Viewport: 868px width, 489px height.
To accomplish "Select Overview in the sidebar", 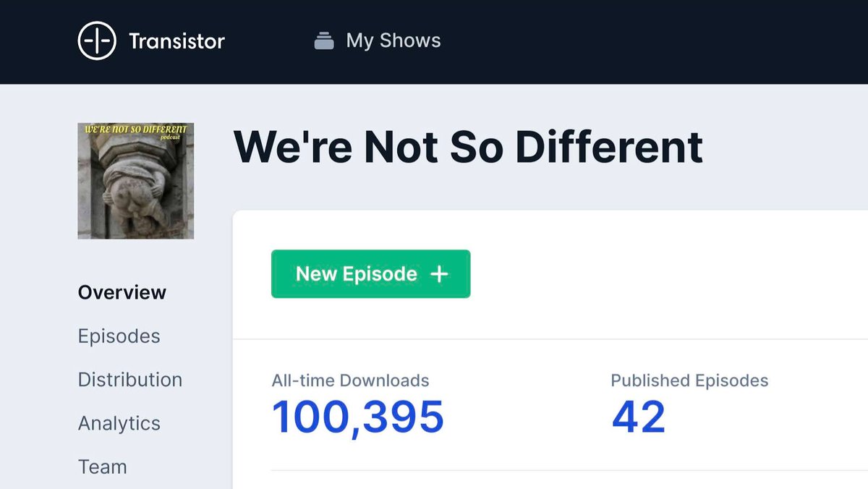I will 122,292.
